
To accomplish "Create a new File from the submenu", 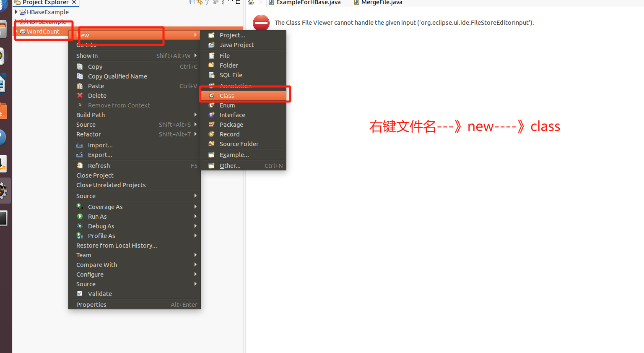I will coord(244,56).
